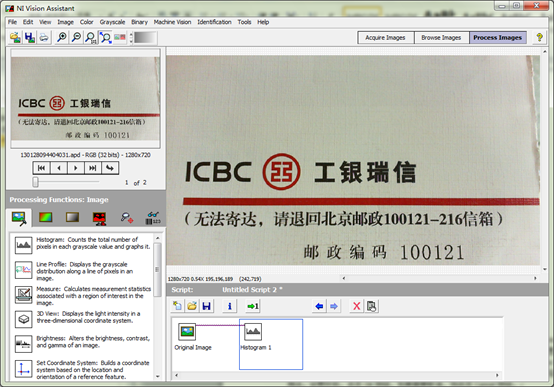Select the Histogram function in the list
The height and width of the screenshot is (387, 554).
(x=82, y=244)
